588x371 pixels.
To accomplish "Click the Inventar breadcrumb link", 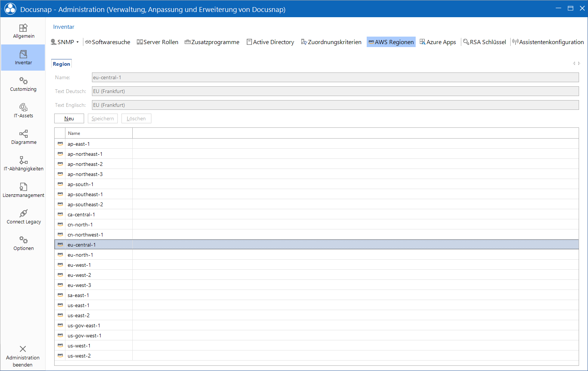I will click(x=64, y=27).
